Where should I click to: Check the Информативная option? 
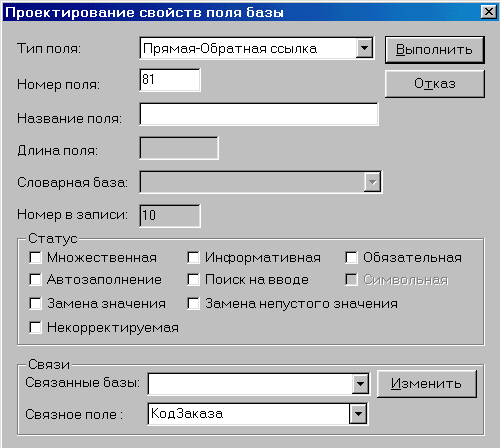pos(193,257)
